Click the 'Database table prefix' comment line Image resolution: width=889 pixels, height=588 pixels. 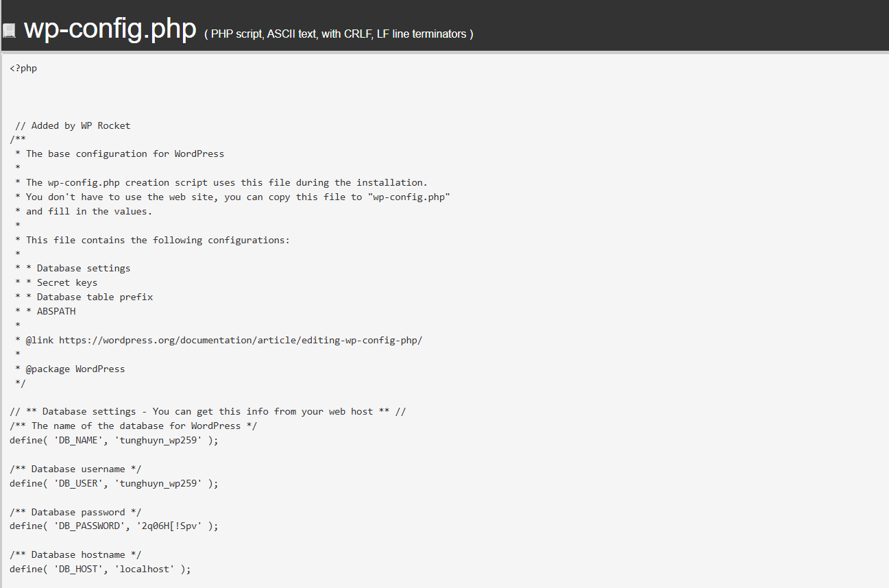[95, 297]
